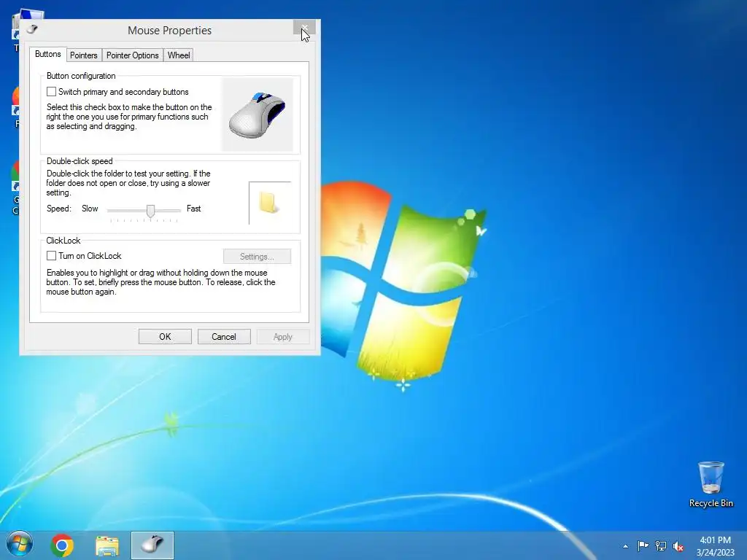Switch to the Pointers tab
This screenshot has height=560, width=747.
pyautogui.click(x=83, y=55)
